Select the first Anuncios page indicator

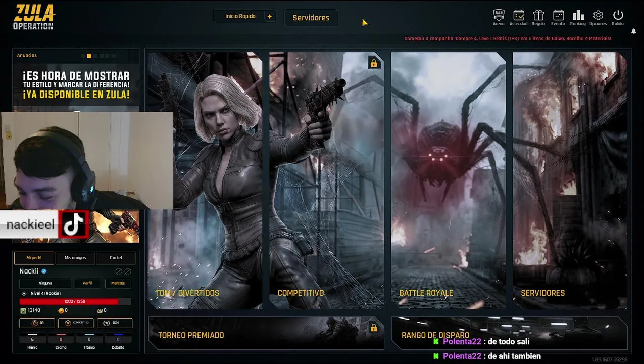pos(83,56)
